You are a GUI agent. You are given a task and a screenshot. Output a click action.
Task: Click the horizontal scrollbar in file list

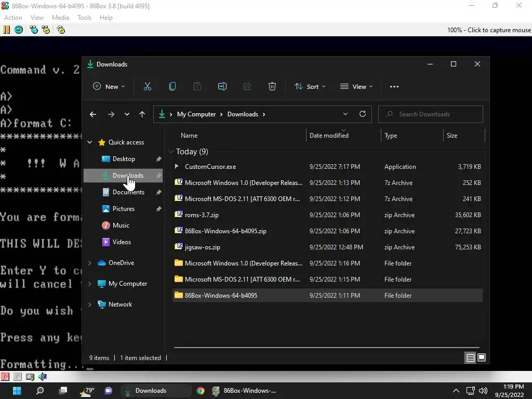326,348
